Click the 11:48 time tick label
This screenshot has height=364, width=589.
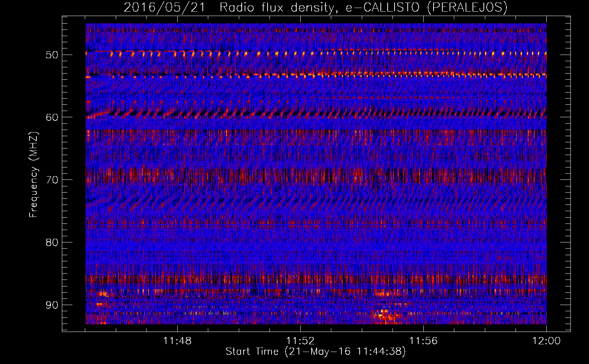point(177,341)
